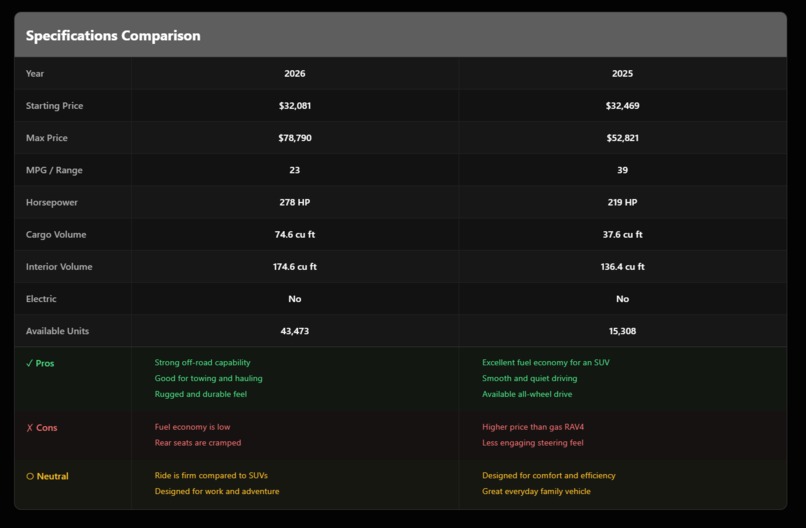Select the Available Units label
This screenshot has width=806, height=528.
pos(57,331)
